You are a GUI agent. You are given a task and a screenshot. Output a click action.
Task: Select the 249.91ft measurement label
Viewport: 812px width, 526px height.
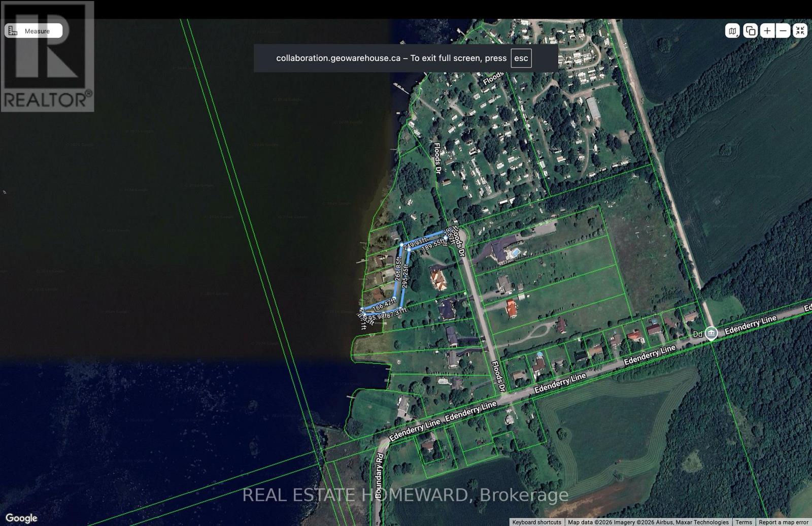tap(416, 243)
